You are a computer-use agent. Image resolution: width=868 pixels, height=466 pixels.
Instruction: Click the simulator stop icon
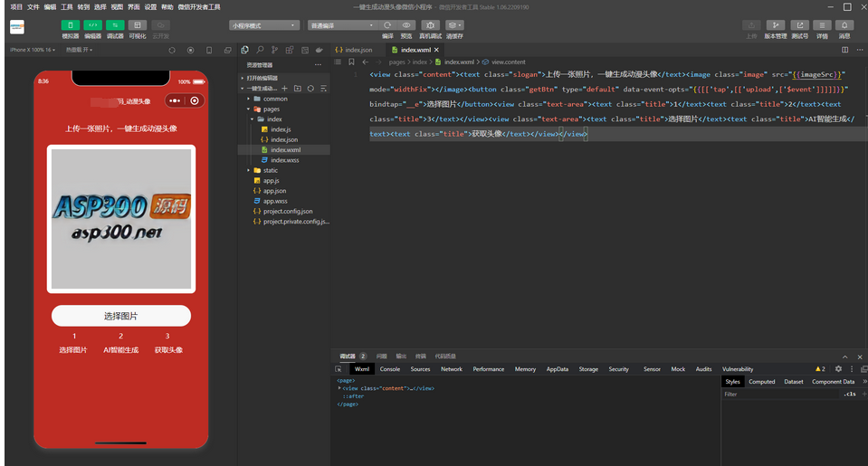coord(190,50)
